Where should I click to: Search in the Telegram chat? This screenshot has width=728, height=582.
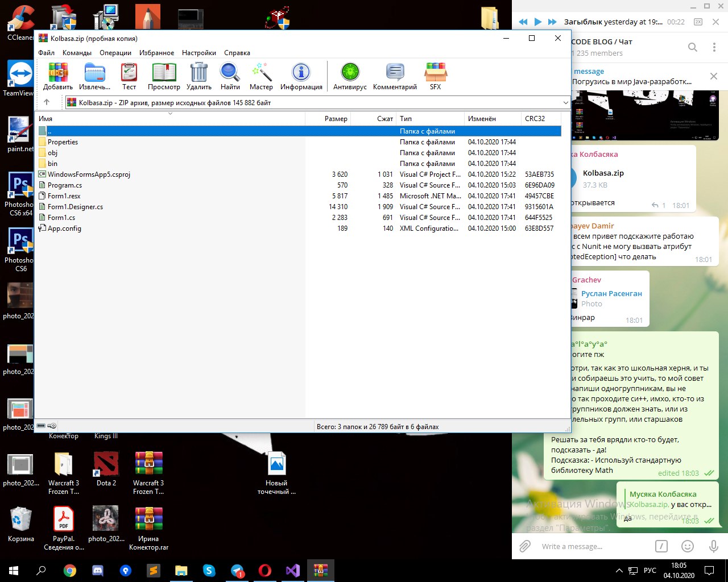(693, 47)
